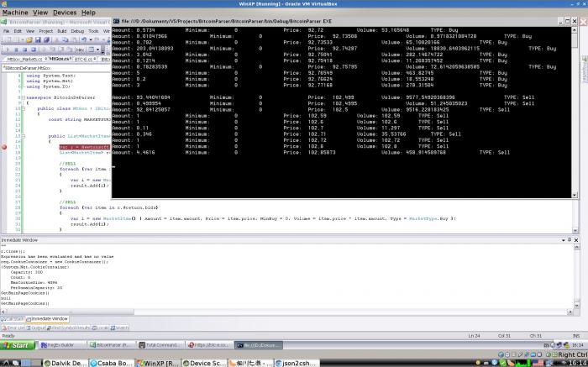
Task: Click the Save icon in Visual Studio toolbar
Action: coord(38,39)
